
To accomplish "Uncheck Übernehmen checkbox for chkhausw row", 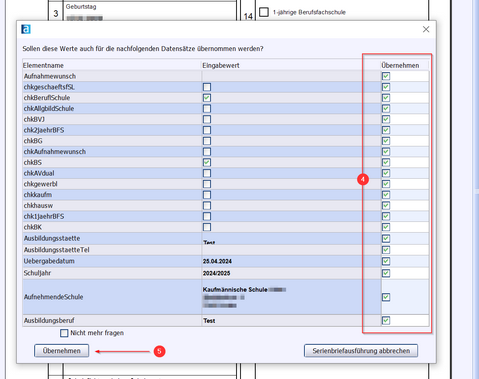I will [x=386, y=206].
